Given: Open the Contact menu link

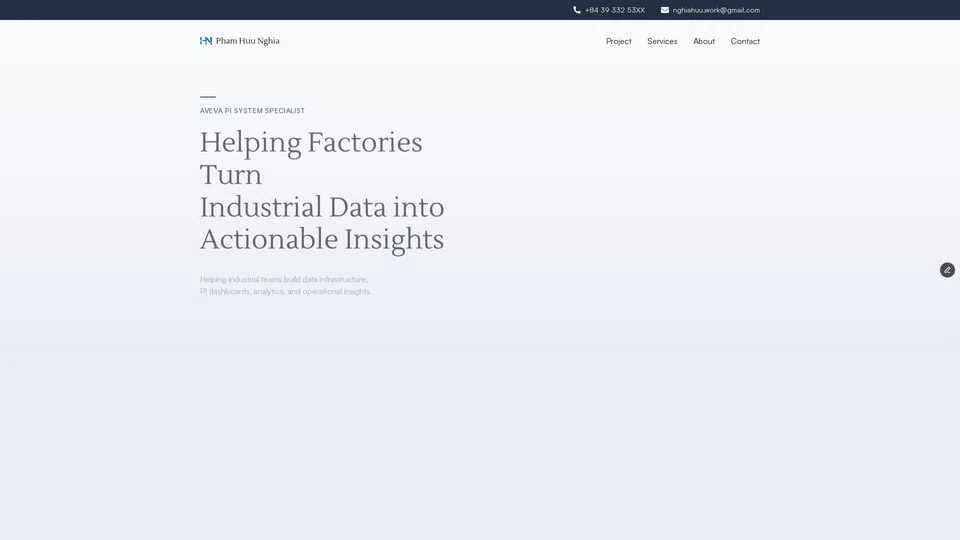Looking at the screenshot, I should pos(745,41).
